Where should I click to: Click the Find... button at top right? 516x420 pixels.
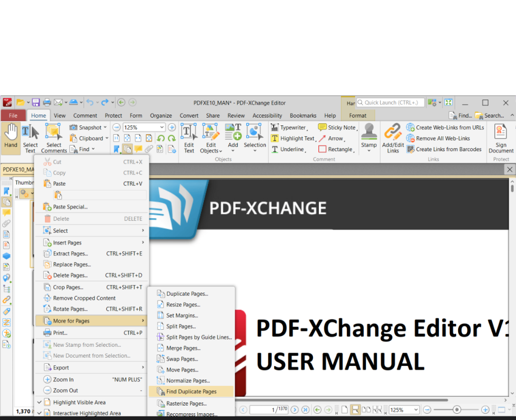coord(460,116)
